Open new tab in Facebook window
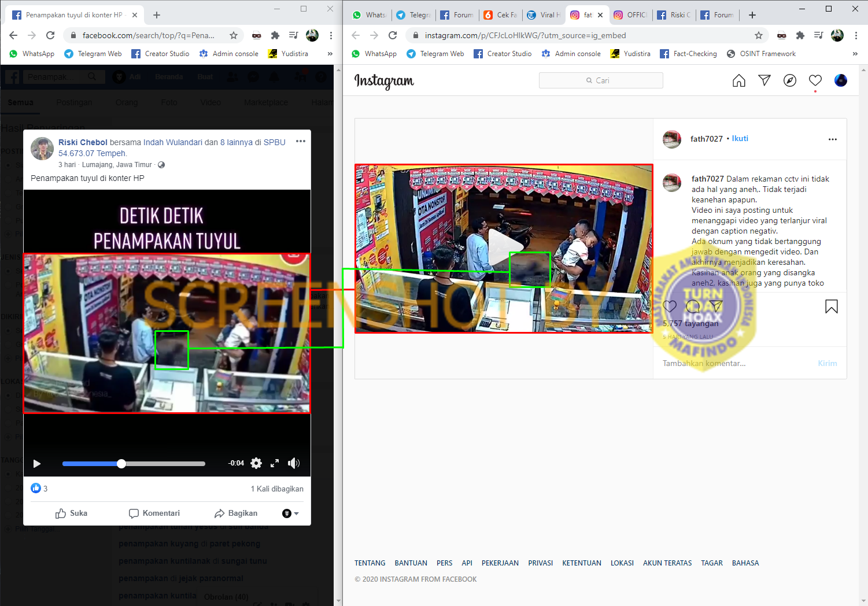The height and width of the screenshot is (606, 868). 157,15
